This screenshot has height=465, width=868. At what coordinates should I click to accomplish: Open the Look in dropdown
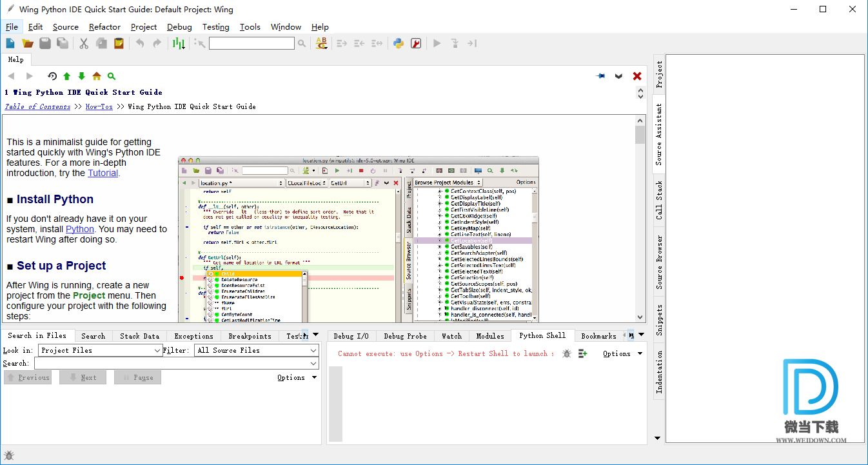click(100, 350)
